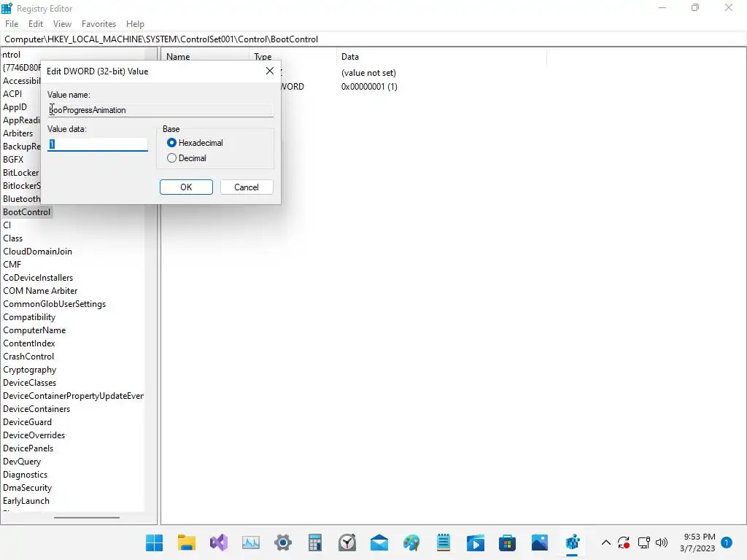Viewport: 747px width, 560px height.
Task: Select the COM Name Arbiter key
Action: pyautogui.click(x=40, y=290)
